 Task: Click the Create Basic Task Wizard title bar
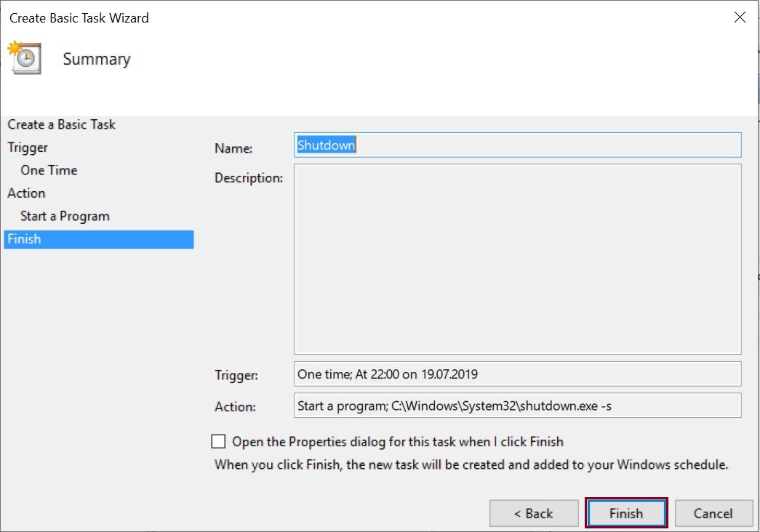(x=291, y=17)
